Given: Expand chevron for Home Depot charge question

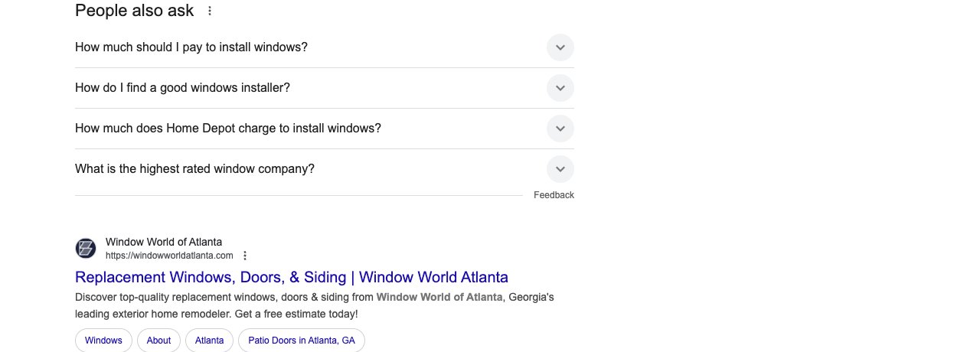Looking at the screenshot, I should point(560,129).
